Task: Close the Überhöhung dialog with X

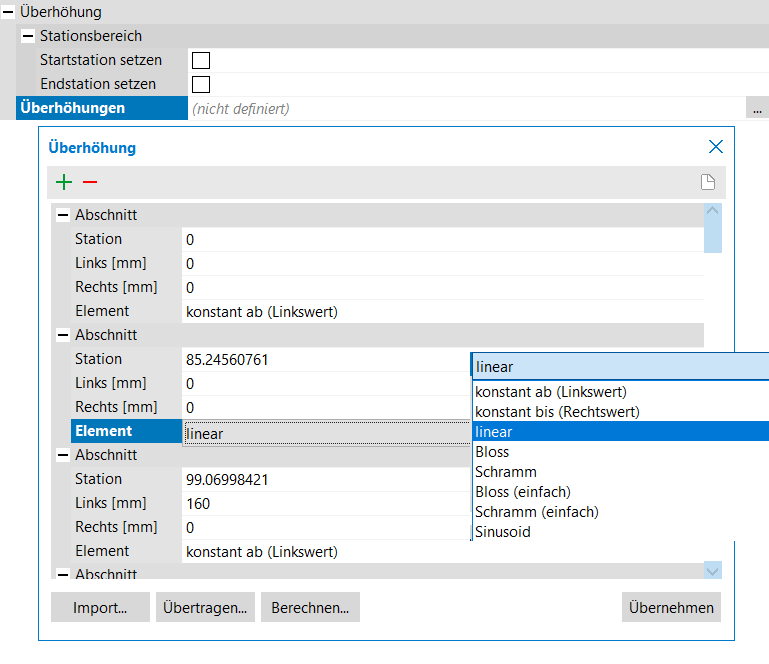Action: pyautogui.click(x=715, y=147)
